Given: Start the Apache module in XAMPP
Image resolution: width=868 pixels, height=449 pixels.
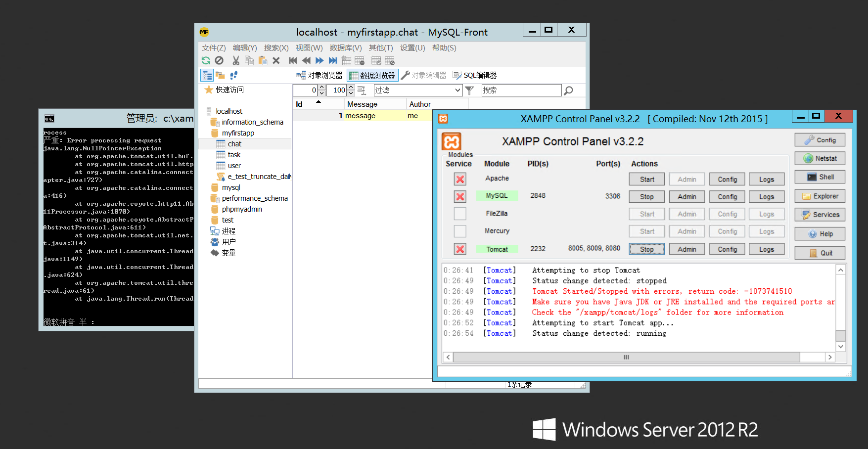Looking at the screenshot, I should pyautogui.click(x=647, y=180).
